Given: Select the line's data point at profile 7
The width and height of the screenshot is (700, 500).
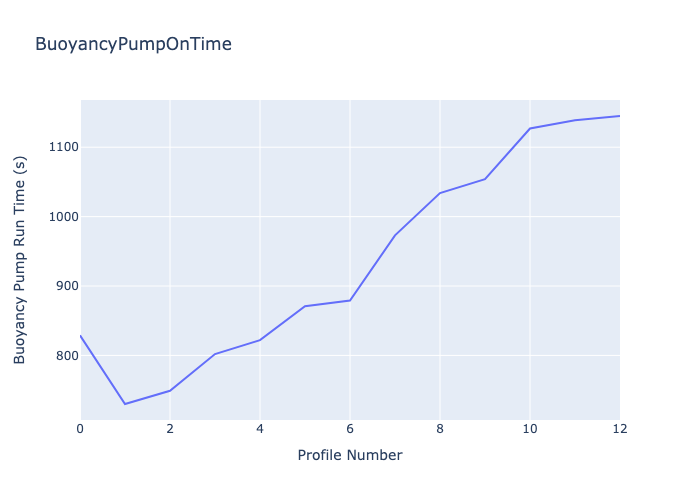Looking at the screenshot, I should tap(395, 236).
